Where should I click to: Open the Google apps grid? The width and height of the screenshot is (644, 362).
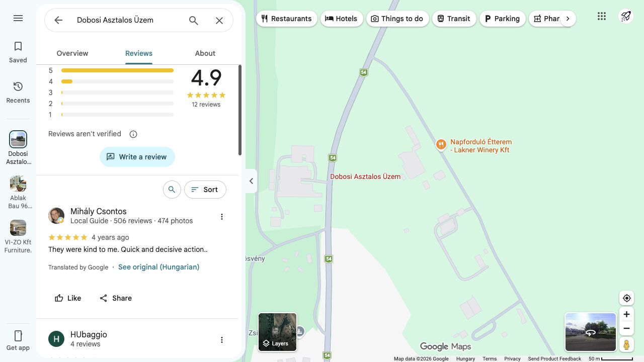pyautogui.click(x=602, y=16)
